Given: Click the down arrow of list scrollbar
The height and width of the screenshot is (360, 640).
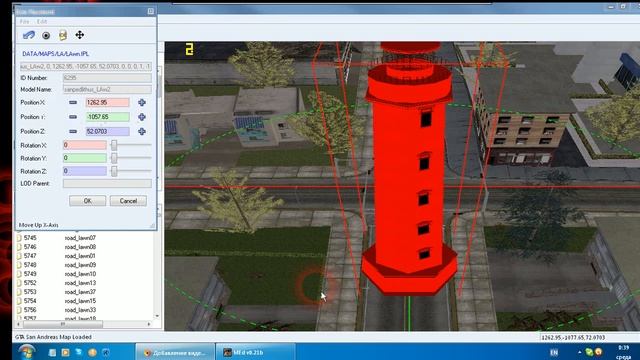Looking at the screenshot, I should point(158,316).
